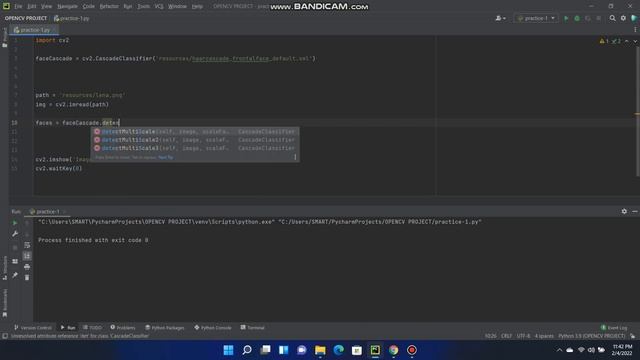Screen dimensions: 640x360
Task: Open the Navigate menu
Action: [67, 7]
